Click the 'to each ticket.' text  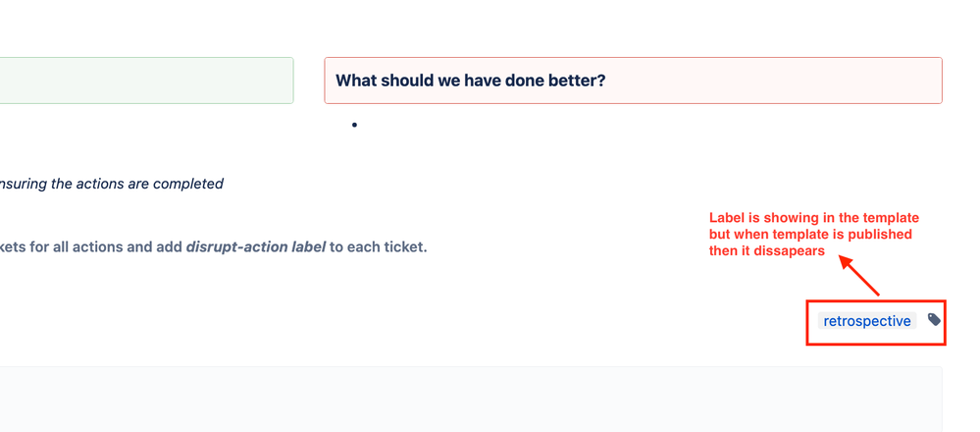378,246
